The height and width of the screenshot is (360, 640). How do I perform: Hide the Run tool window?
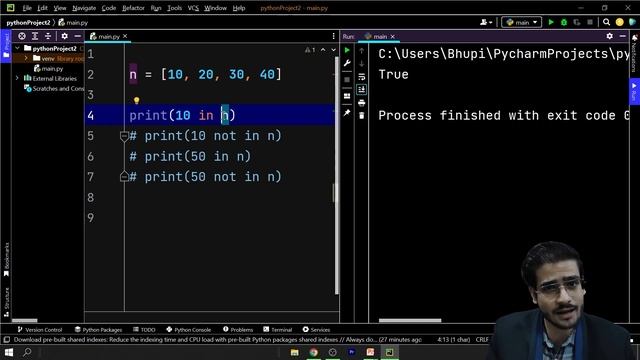tap(622, 36)
